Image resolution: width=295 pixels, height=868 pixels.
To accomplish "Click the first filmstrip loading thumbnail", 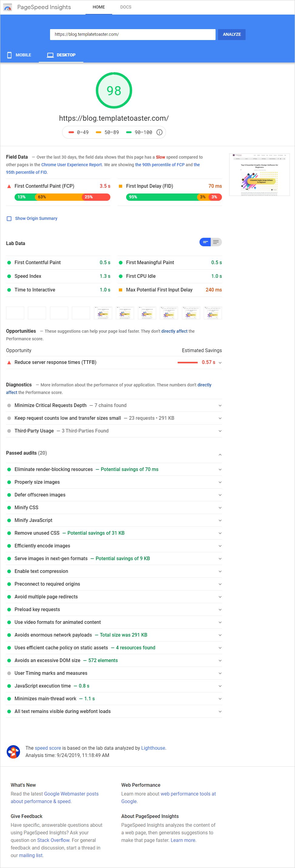I will click(15, 313).
